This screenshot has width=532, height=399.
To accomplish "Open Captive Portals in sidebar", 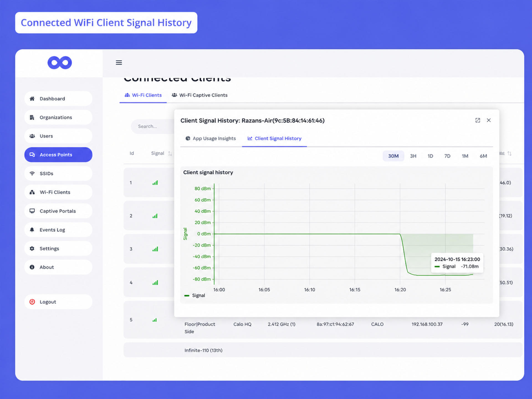I will click(58, 211).
